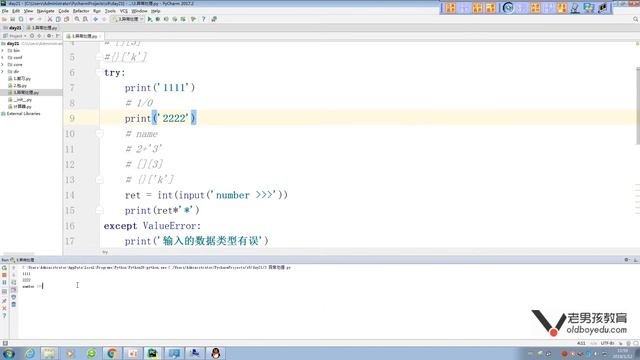Click the Copy toolbar icon
This screenshot has height=360, width=640.
click(x=58, y=19)
